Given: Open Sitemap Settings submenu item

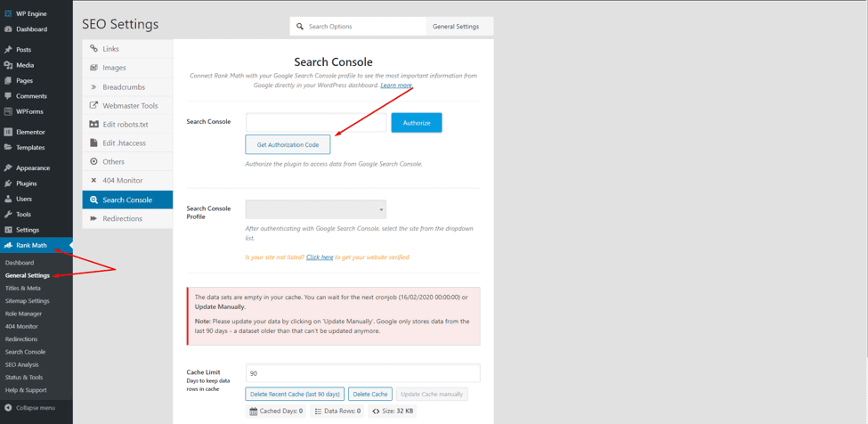Looking at the screenshot, I should click(27, 300).
